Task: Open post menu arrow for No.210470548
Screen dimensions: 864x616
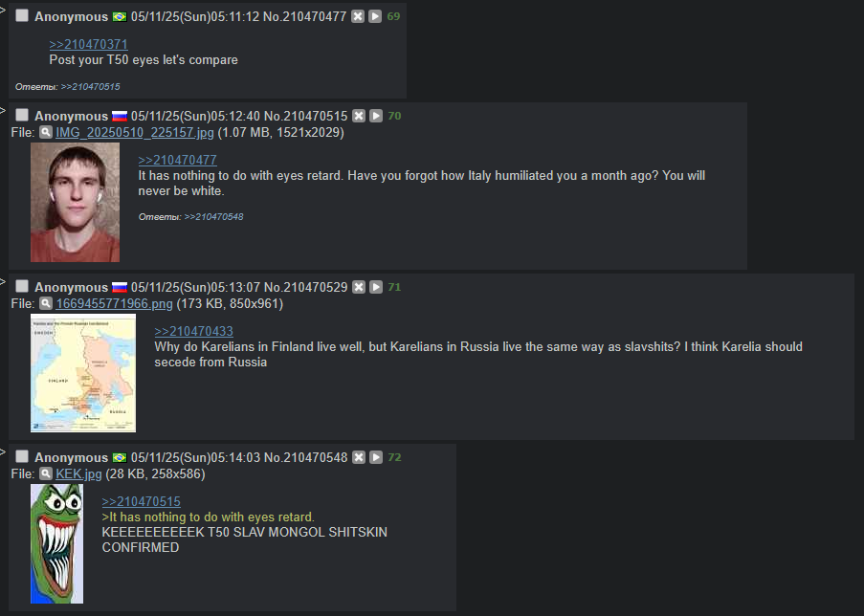Action: click(376, 457)
